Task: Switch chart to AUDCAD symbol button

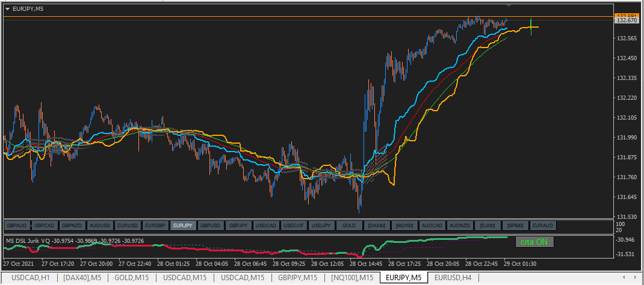Action: (x=432, y=225)
